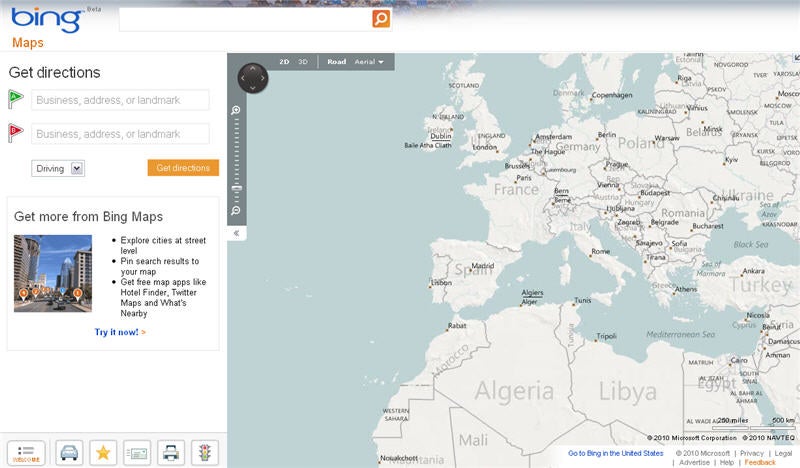Open the Welcome list panel icon

pos(26,453)
